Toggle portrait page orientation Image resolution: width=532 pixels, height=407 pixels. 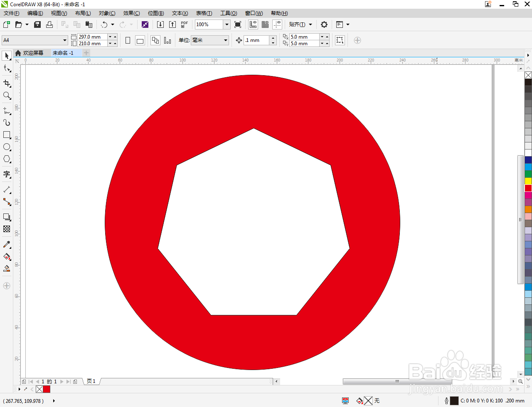pyautogui.click(x=128, y=40)
